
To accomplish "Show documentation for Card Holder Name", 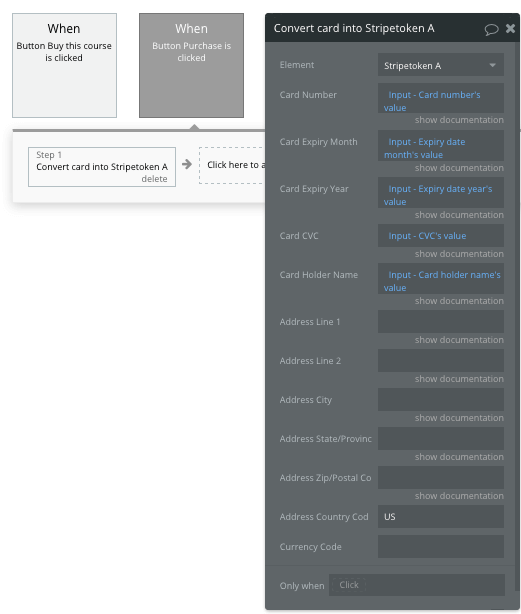I will point(459,301).
